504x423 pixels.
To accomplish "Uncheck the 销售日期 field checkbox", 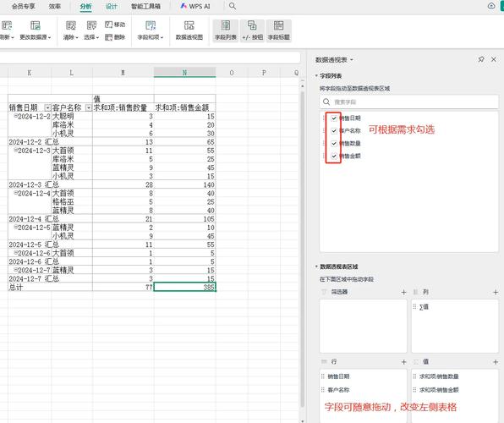I will (x=334, y=118).
